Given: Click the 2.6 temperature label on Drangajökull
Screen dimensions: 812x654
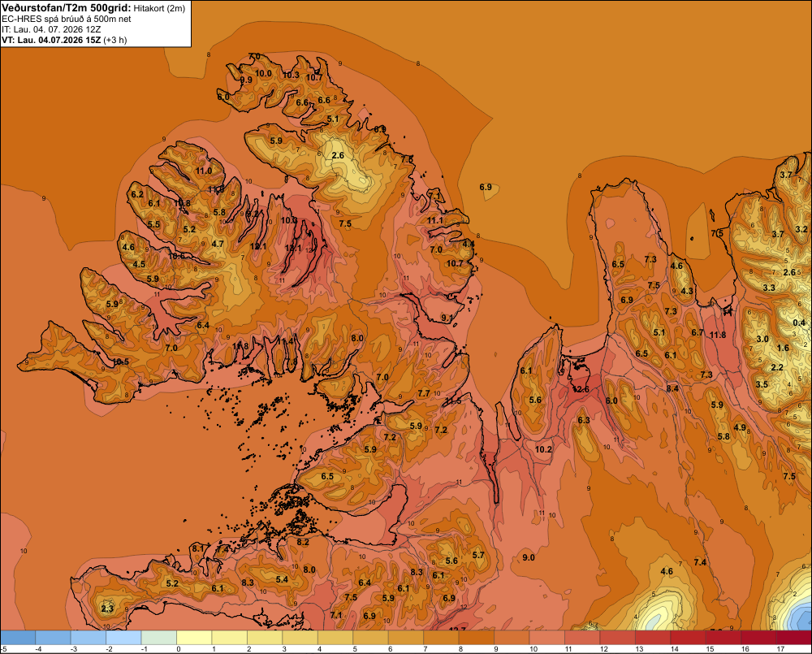Looking at the screenshot, I should pyautogui.click(x=338, y=155).
